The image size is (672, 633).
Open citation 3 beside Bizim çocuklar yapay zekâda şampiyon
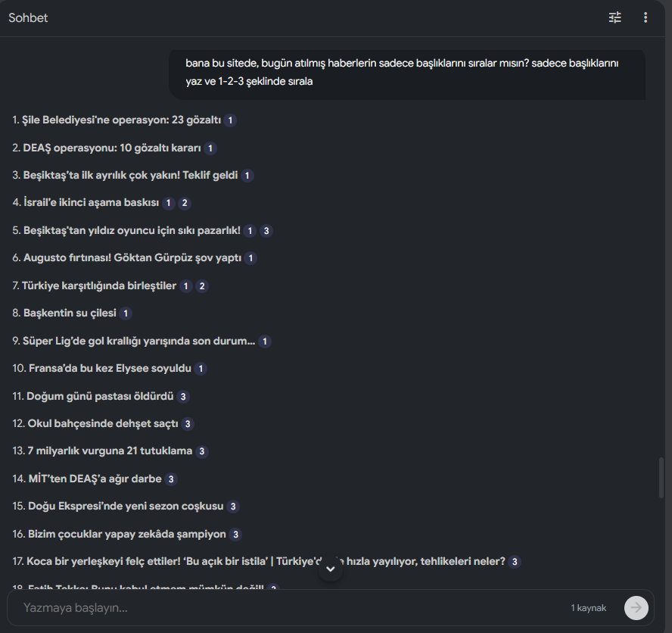[x=235, y=535]
